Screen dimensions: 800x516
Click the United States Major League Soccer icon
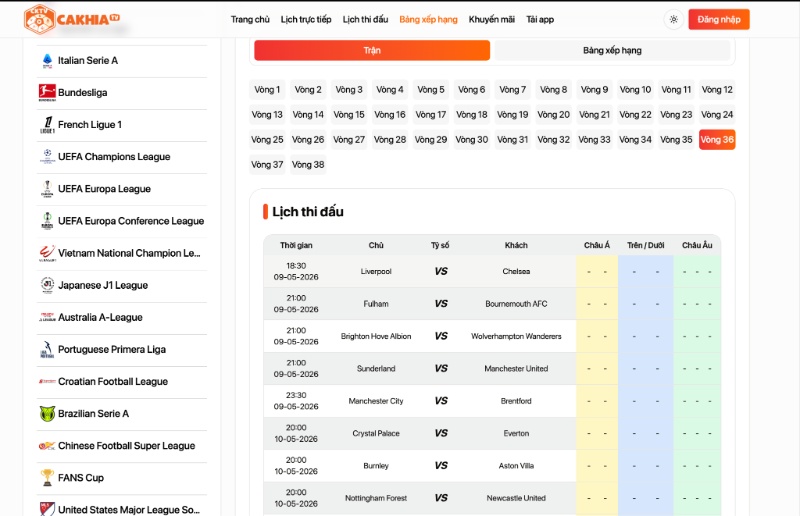pos(47,509)
